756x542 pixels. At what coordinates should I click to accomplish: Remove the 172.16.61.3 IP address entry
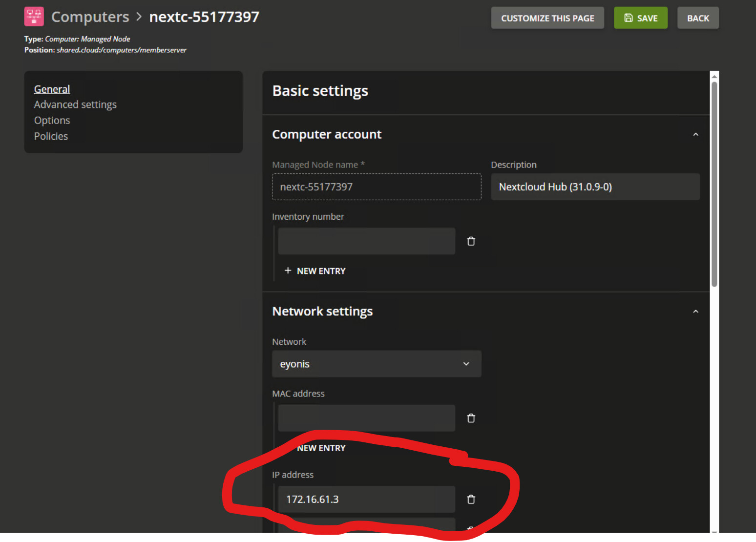(471, 500)
